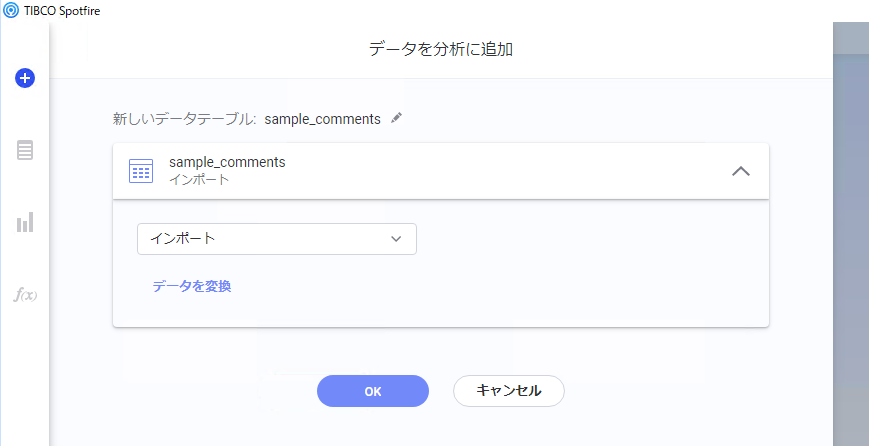Click the データを分析に追加 dialog heading
The image size is (869, 446).
[x=441, y=49]
